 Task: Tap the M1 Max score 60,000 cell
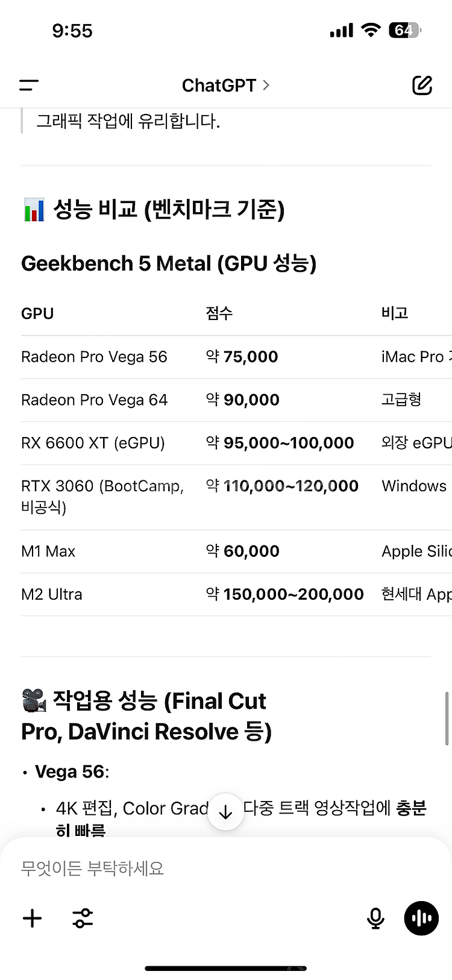pos(242,551)
